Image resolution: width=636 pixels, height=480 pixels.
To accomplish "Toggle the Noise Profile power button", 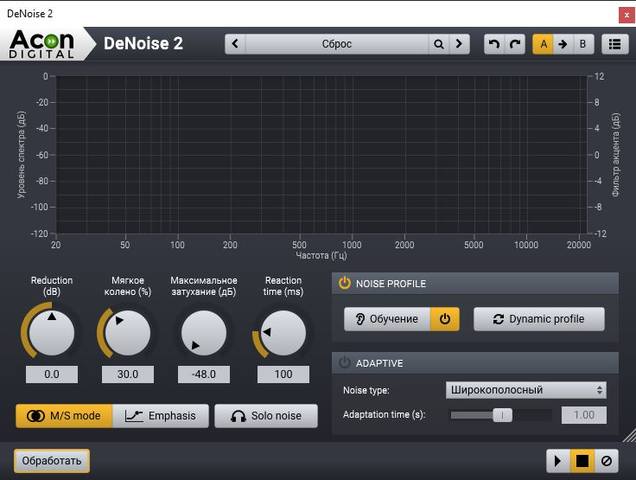I will point(344,283).
